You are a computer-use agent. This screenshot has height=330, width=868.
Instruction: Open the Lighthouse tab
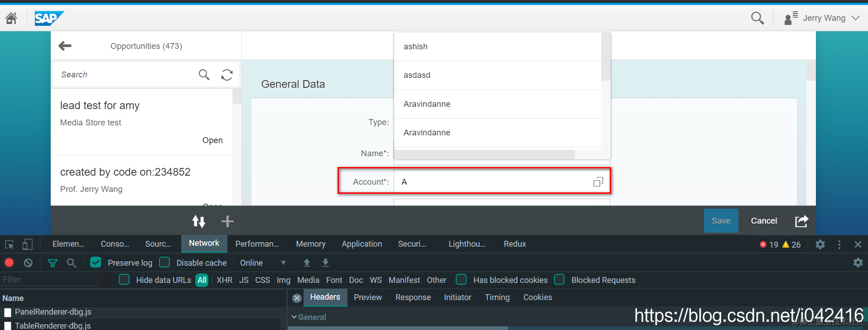click(x=467, y=244)
